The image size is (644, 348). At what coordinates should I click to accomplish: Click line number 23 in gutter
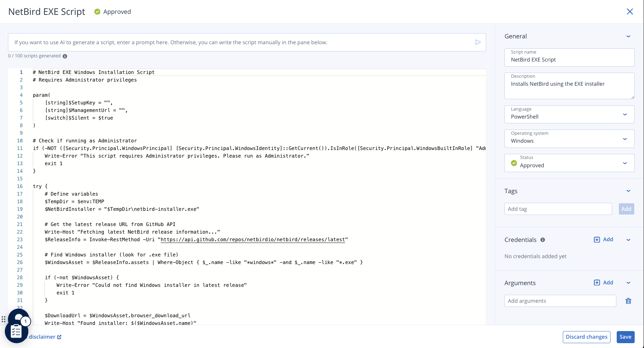20,239
